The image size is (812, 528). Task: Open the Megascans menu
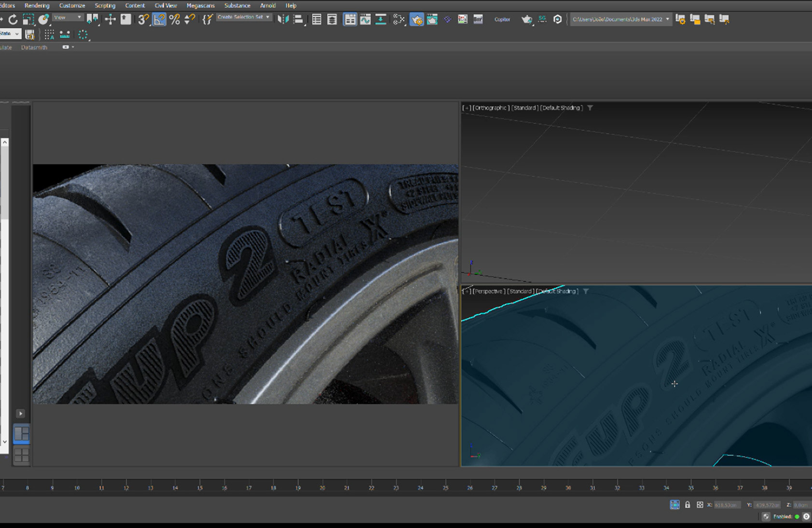200,6
